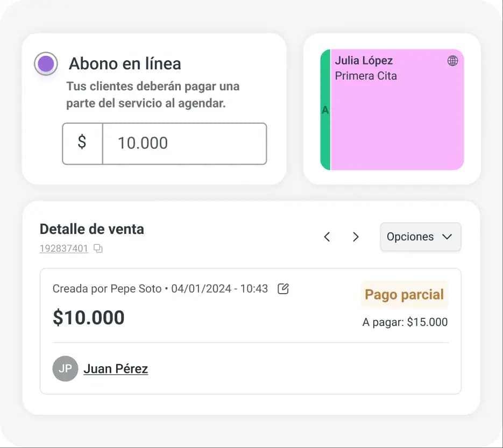
Task: Open the sale number 192837401 link
Action: (x=64, y=248)
